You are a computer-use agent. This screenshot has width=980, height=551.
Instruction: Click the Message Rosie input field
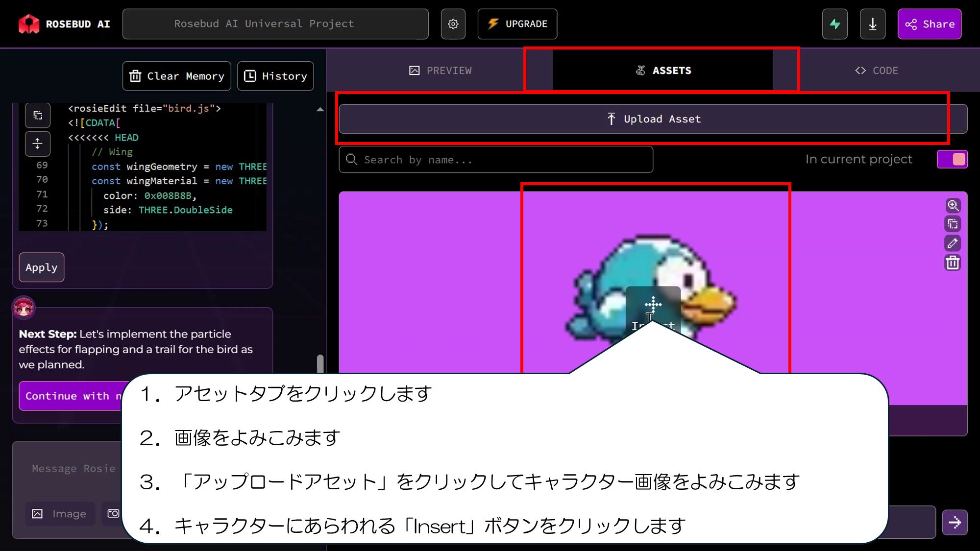[73, 469]
